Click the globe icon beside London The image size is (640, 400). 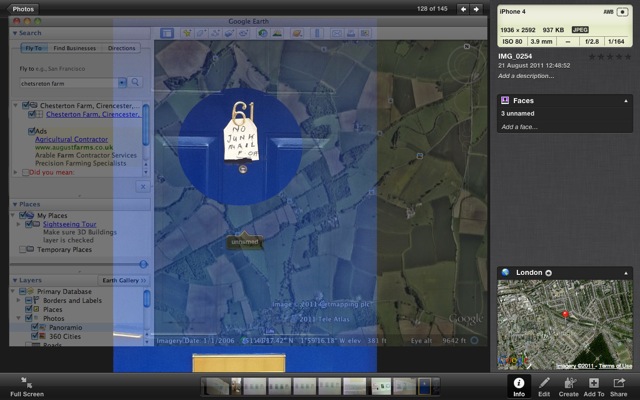(x=505, y=272)
